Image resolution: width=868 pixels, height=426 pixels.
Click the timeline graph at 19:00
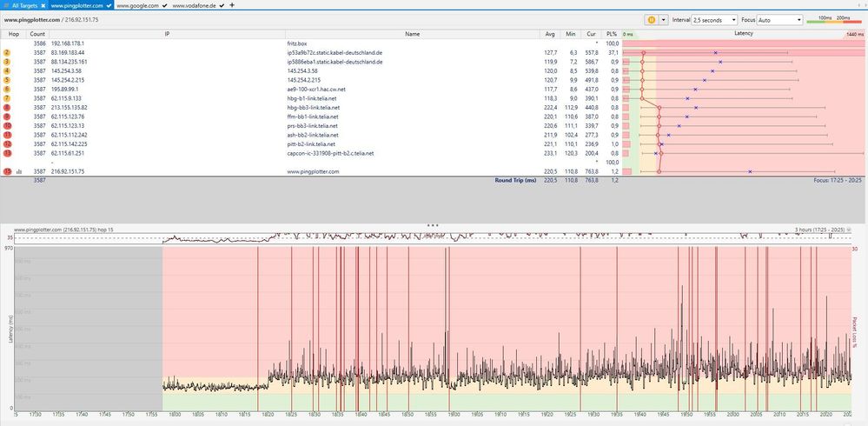pyautogui.click(x=454, y=327)
